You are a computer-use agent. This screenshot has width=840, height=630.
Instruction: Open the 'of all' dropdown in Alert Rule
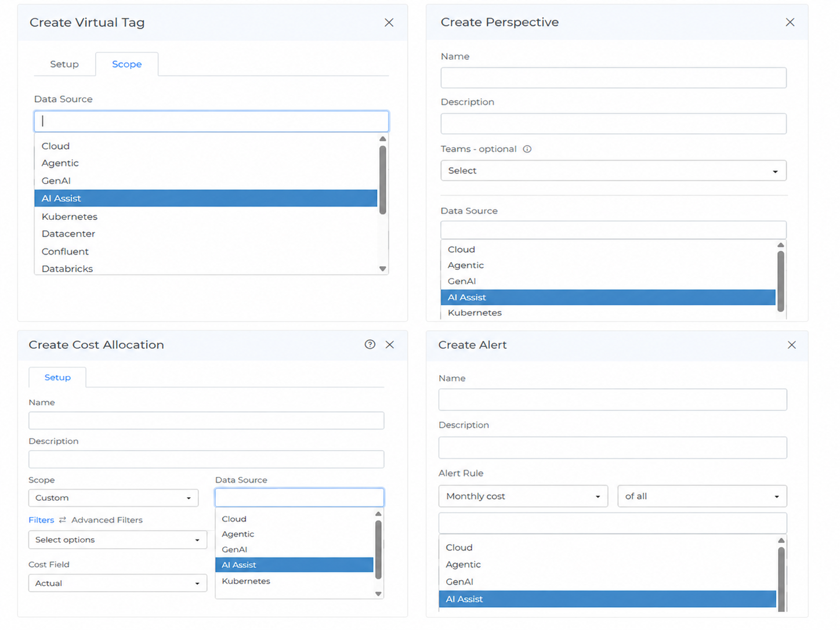tap(702, 496)
